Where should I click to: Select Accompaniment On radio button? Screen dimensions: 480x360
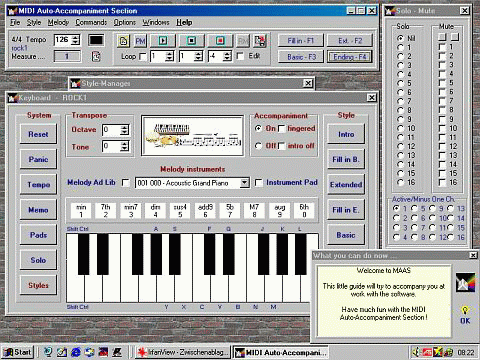point(258,128)
